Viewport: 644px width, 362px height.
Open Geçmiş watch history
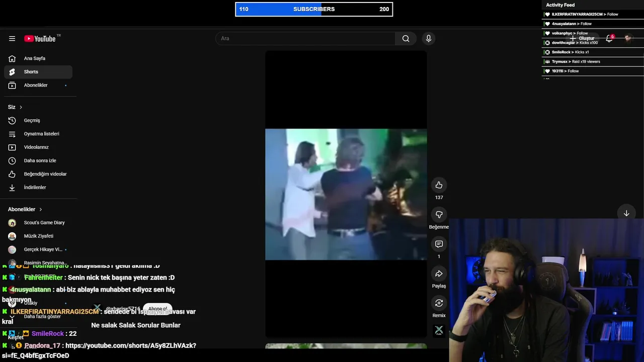point(38,121)
